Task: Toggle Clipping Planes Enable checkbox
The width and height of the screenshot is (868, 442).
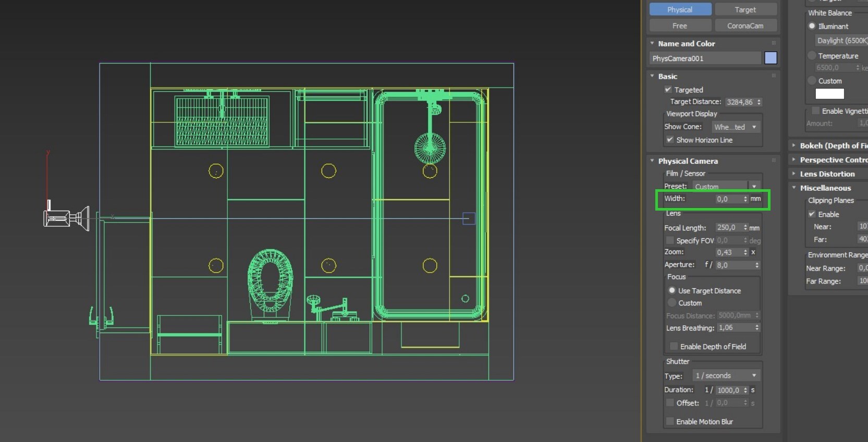Action: tap(812, 214)
